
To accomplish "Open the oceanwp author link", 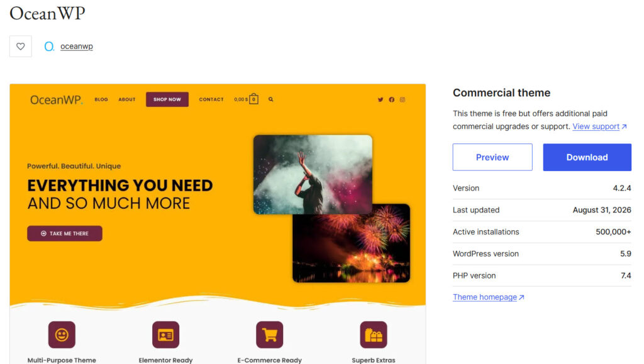I will [76, 47].
